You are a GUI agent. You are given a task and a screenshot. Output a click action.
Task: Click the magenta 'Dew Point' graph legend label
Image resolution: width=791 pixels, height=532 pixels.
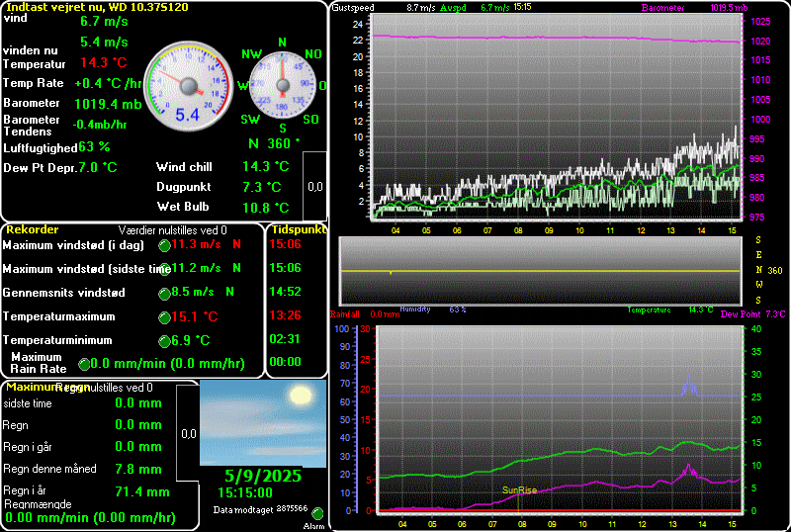coord(740,314)
